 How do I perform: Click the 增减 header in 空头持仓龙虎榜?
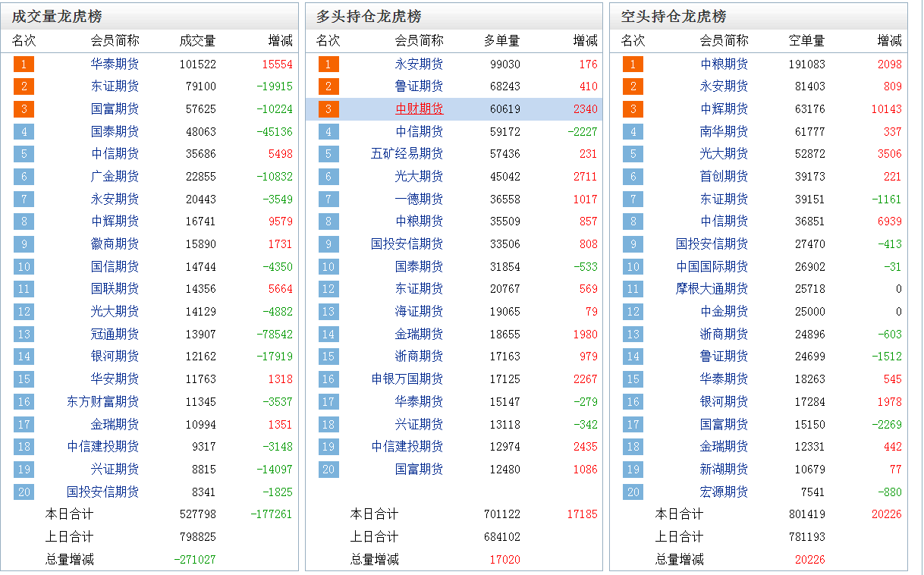[890, 41]
